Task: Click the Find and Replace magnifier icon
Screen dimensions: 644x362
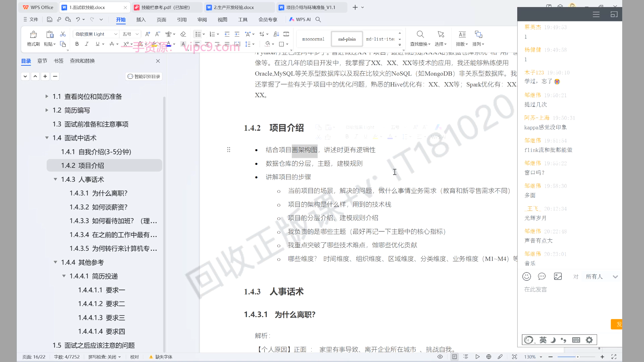Action: tap(420, 35)
